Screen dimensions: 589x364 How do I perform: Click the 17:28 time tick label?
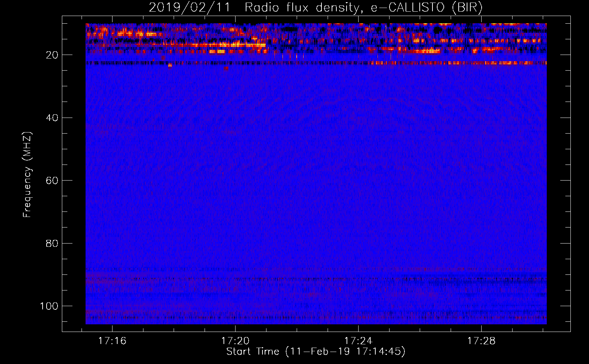pyautogui.click(x=481, y=341)
